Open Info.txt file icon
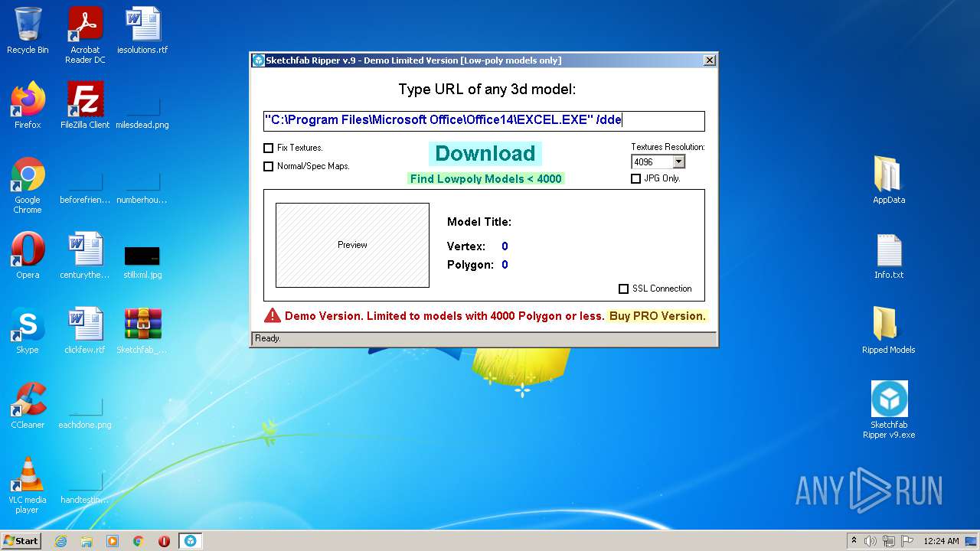The image size is (980, 551). click(889, 256)
